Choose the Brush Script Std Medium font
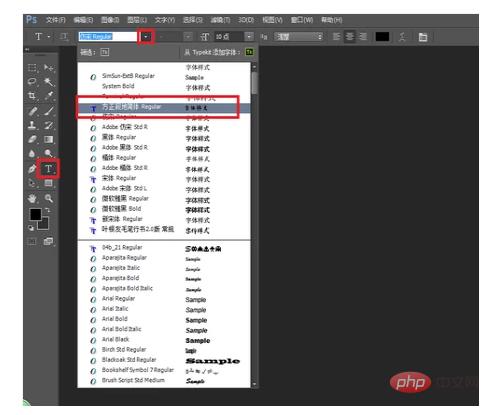This screenshot has height=415, width=489. pyautogui.click(x=164, y=380)
